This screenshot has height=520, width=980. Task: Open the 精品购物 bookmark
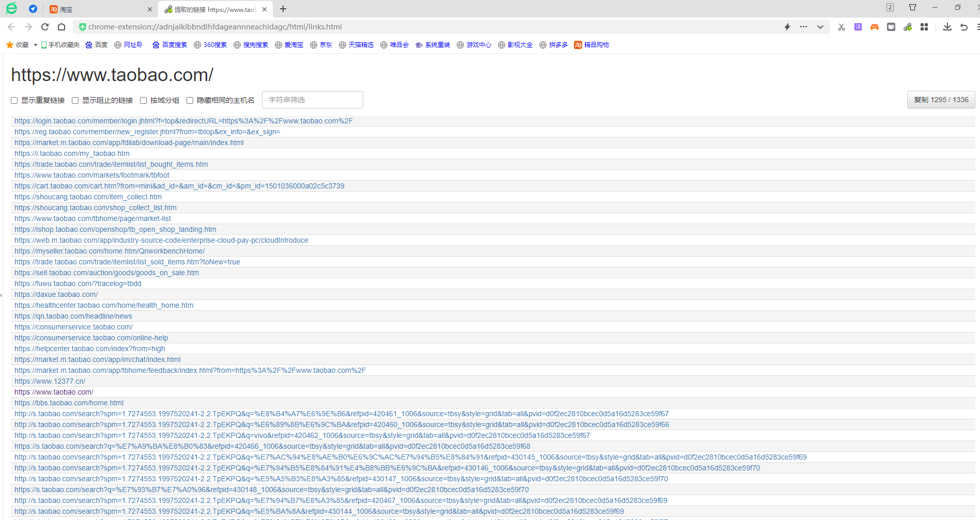click(x=592, y=45)
